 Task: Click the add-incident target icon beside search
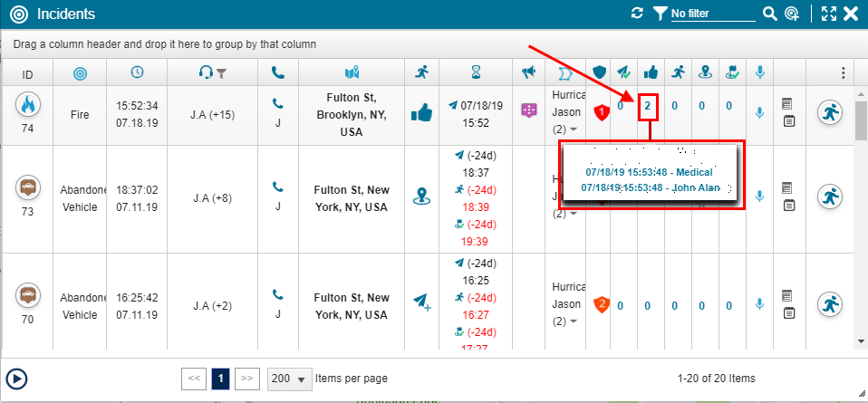[793, 14]
